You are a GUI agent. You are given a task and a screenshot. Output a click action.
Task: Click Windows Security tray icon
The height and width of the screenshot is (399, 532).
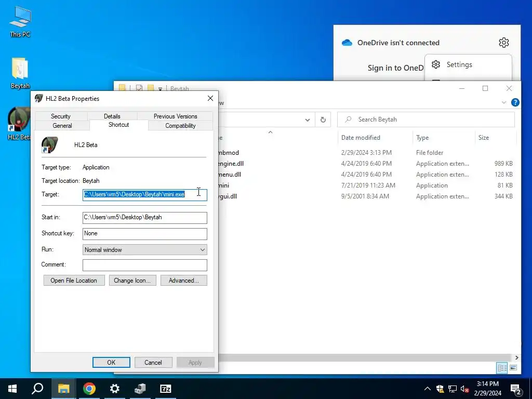[x=440, y=389]
